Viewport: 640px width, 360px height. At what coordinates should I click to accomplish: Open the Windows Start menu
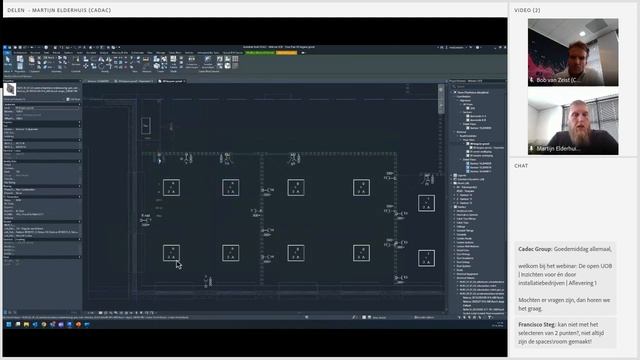coord(9,324)
